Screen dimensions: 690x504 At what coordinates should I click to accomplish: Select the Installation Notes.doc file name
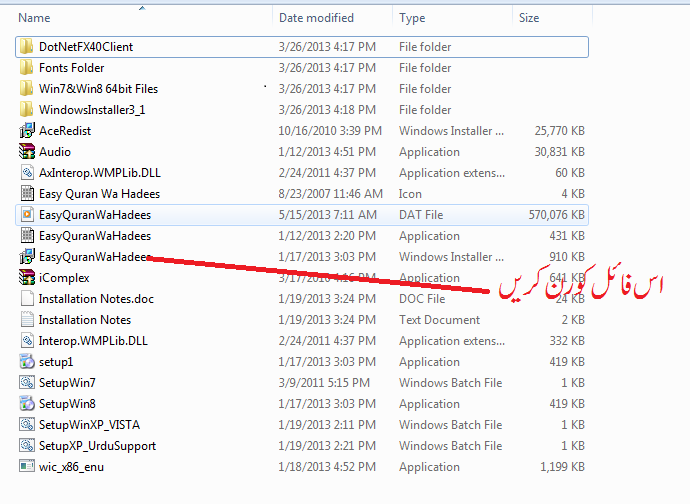click(96, 299)
